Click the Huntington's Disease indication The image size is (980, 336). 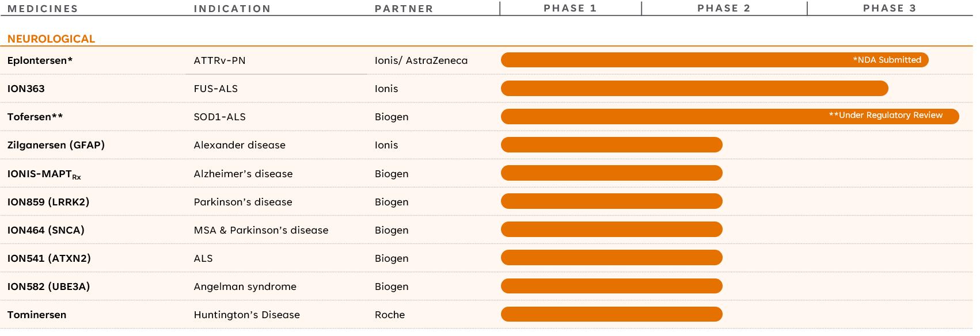pos(246,315)
